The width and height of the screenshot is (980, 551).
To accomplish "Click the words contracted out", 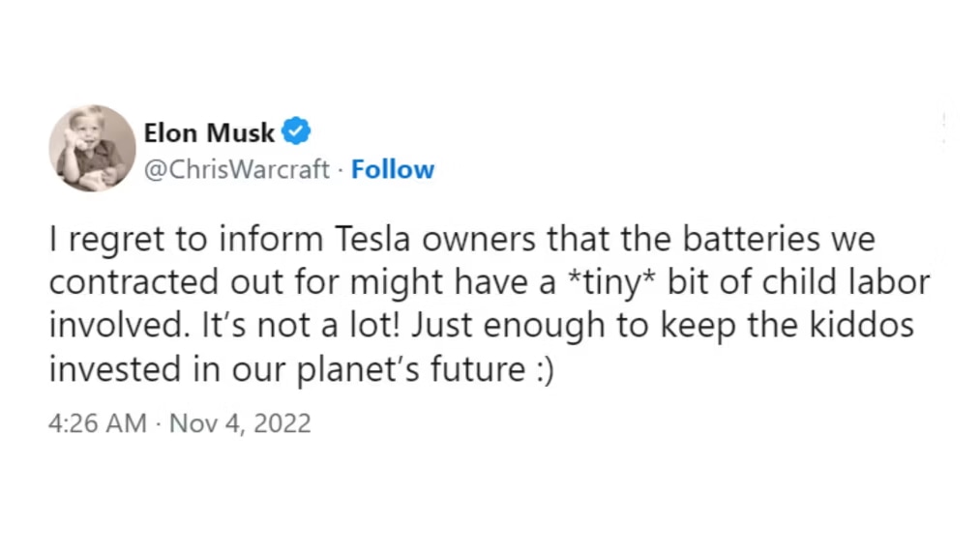I will pos(166,282).
